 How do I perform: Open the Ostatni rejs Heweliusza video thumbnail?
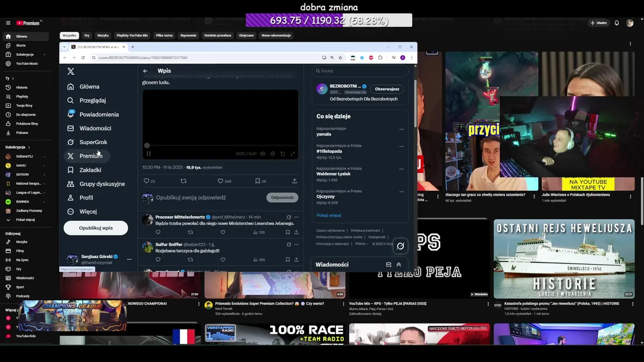564,259
